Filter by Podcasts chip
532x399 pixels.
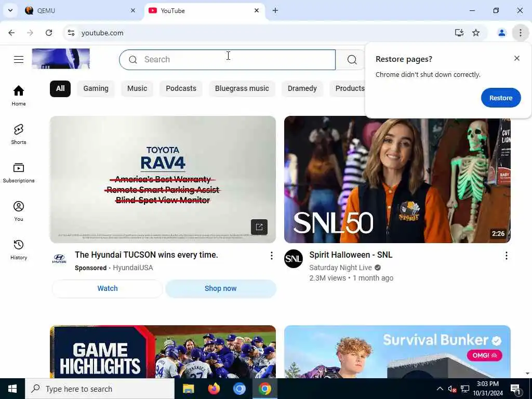click(x=181, y=88)
